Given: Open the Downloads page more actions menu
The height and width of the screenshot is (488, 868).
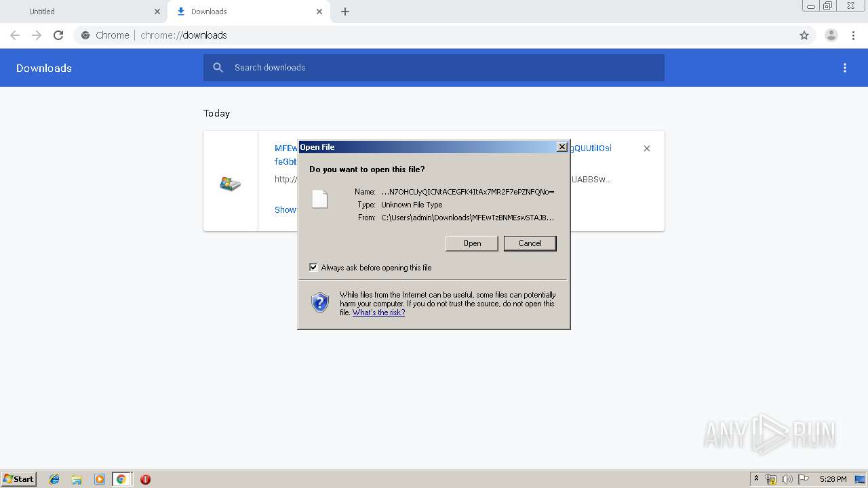Looking at the screenshot, I should point(845,68).
